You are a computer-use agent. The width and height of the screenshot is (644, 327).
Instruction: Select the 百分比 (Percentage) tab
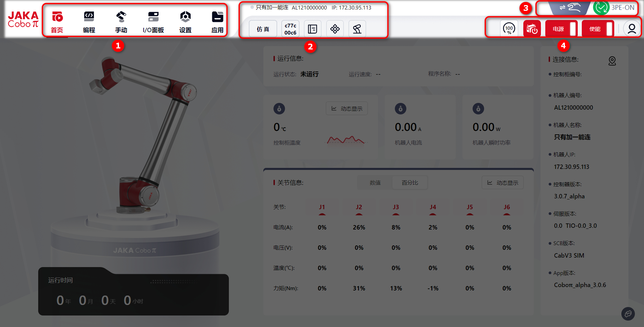(x=410, y=183)
